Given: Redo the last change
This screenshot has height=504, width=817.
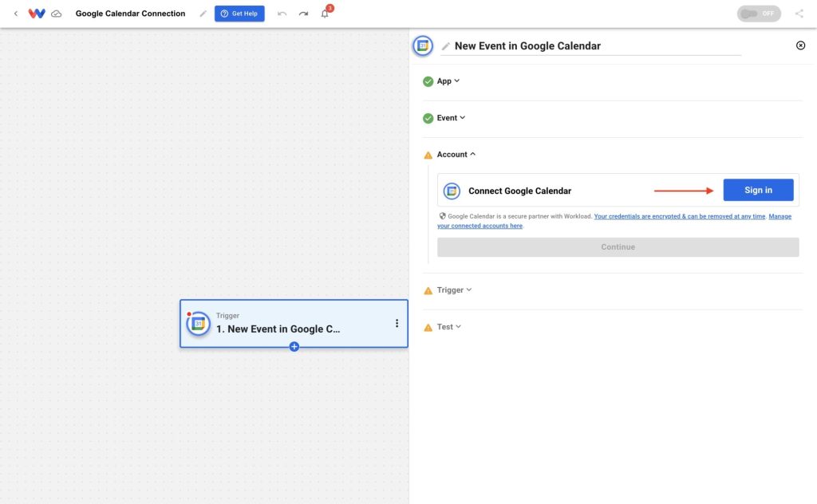Looking at the screenshot, I should pos(303,14).
